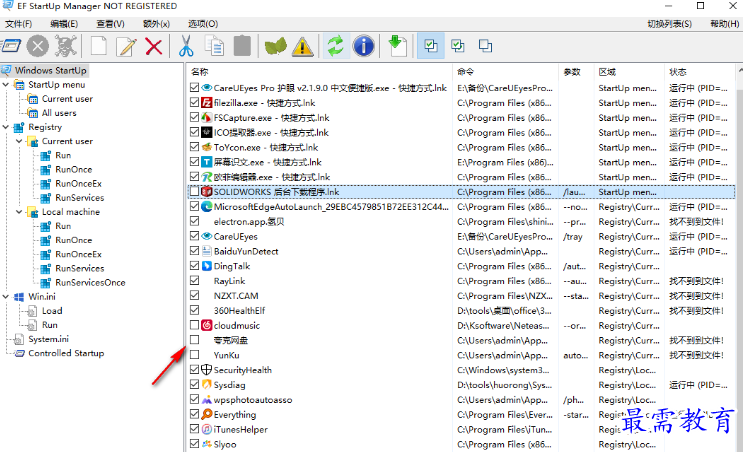Click the gray paste clipboard icon

pyautogui.click(x=242, y=46)
